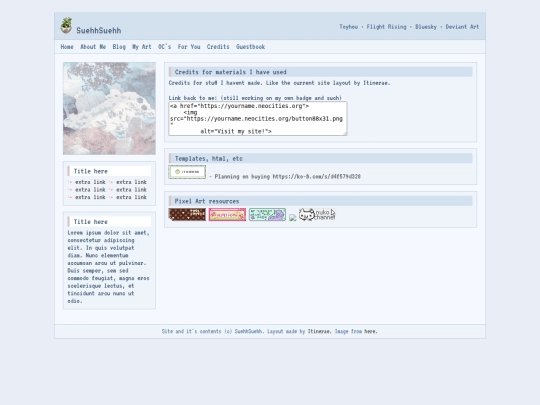Open the OC's page
Image resolution: width=540 pixels, height=405 pixels.
pos(164,46)
